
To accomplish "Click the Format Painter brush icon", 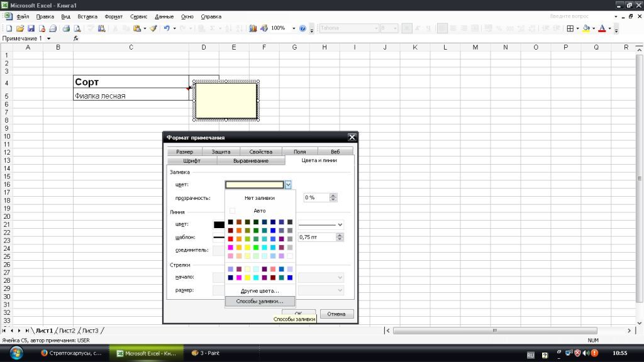I will [153, 28].
